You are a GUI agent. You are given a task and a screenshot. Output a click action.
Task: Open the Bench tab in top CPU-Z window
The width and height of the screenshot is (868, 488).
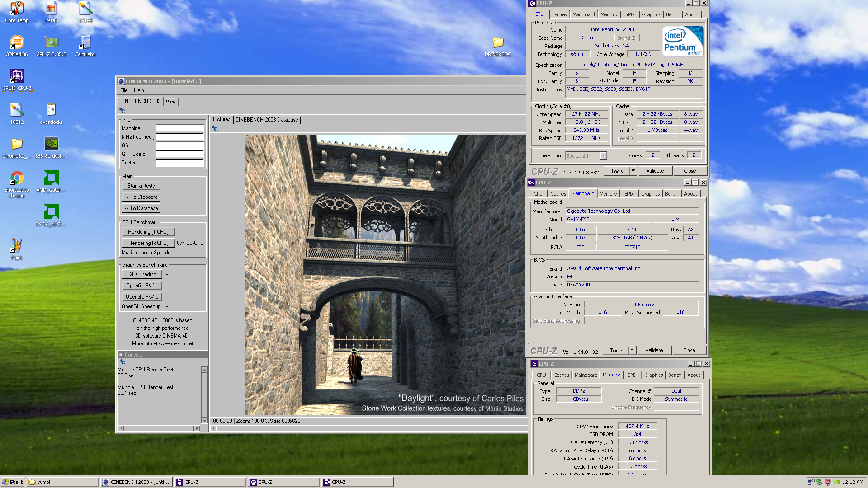click(x=672, y=14)
